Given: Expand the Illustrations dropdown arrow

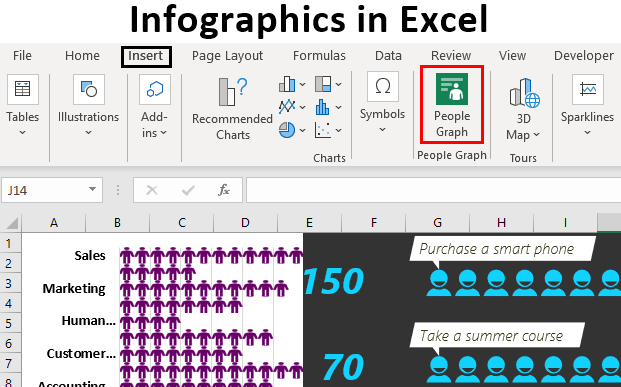Looking at the screenshot, I should 88,133.
